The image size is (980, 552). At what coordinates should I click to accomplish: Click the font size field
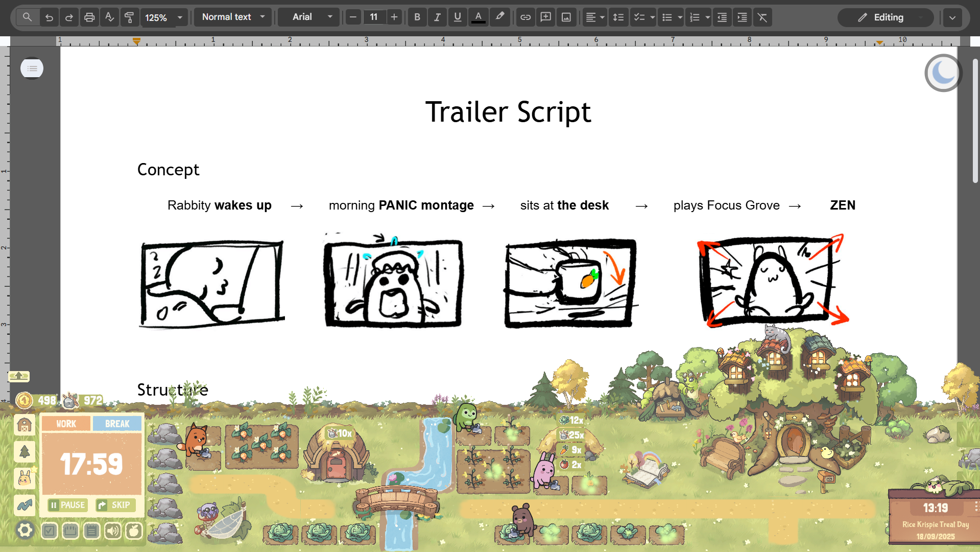tap(374, 17)
